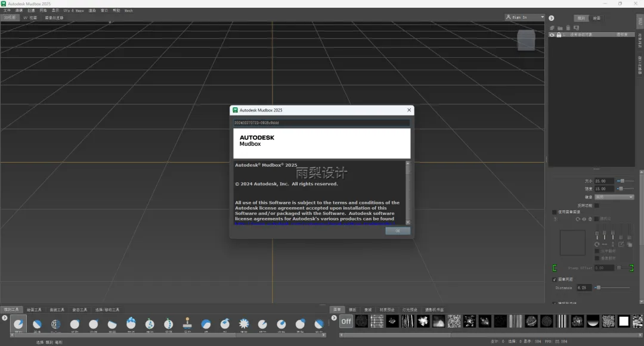This screenshot has height=346, width=644.
Task: Click scroll-up arrow in About dialog
Action: coord(408,163)
